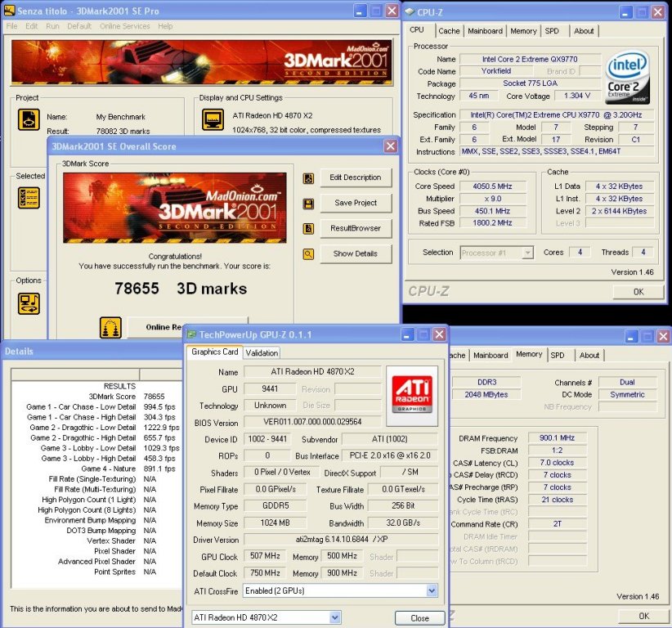Click the Command Rate value 2T
This screenshot has width=672, height=628.
coord(558,524)
